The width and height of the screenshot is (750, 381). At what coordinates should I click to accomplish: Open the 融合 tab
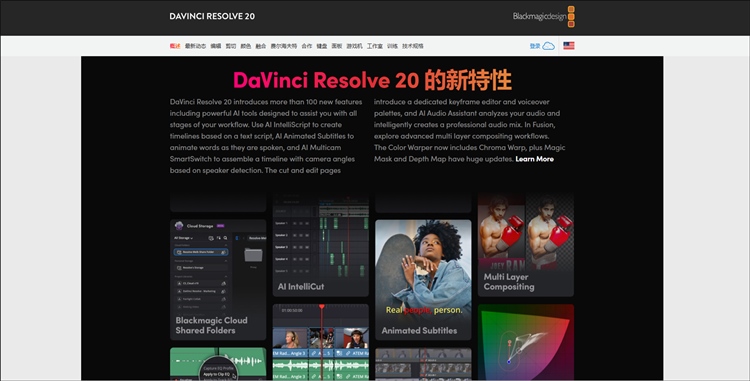point(260,46)
